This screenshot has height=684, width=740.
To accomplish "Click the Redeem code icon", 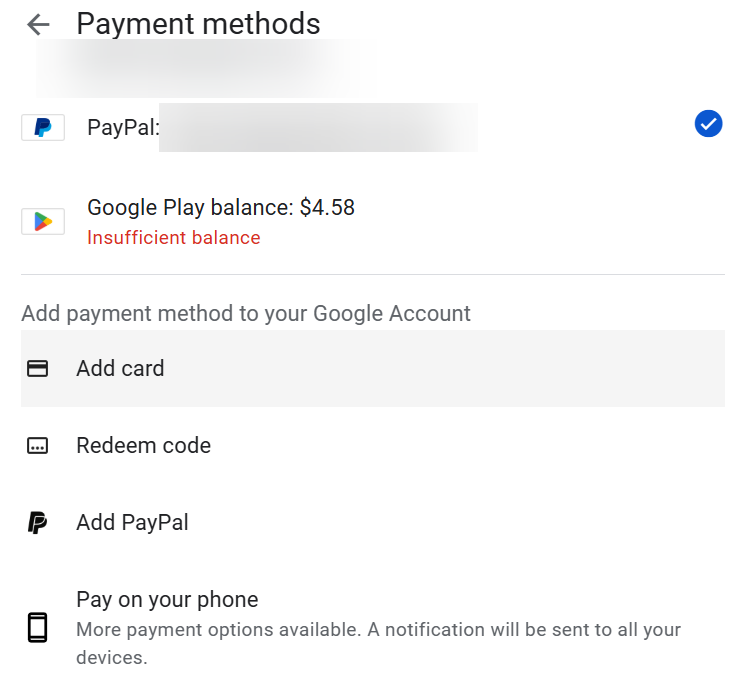I will coord(37,446).
